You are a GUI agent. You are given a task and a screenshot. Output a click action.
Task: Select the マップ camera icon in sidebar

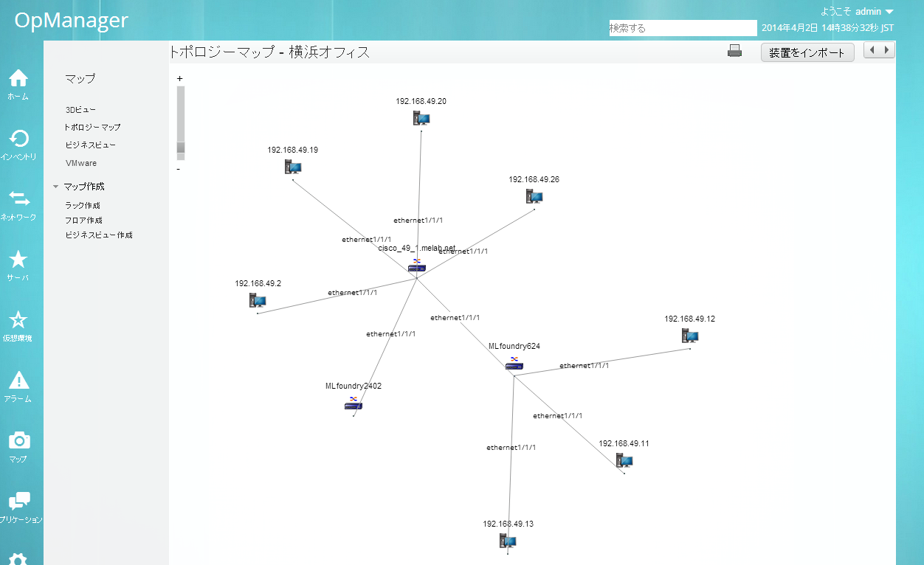(x=18, y=443)
